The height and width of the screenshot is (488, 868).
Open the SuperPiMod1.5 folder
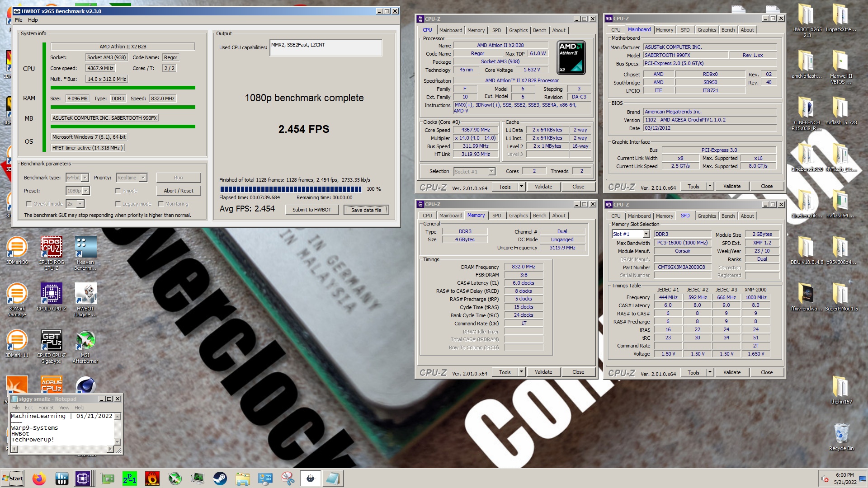[x=841, y=297]
